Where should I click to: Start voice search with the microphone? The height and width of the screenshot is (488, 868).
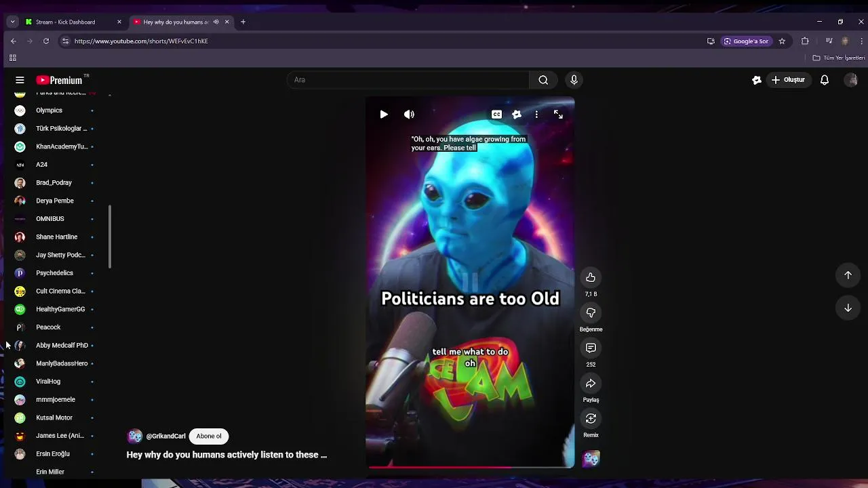coord(574,80)
